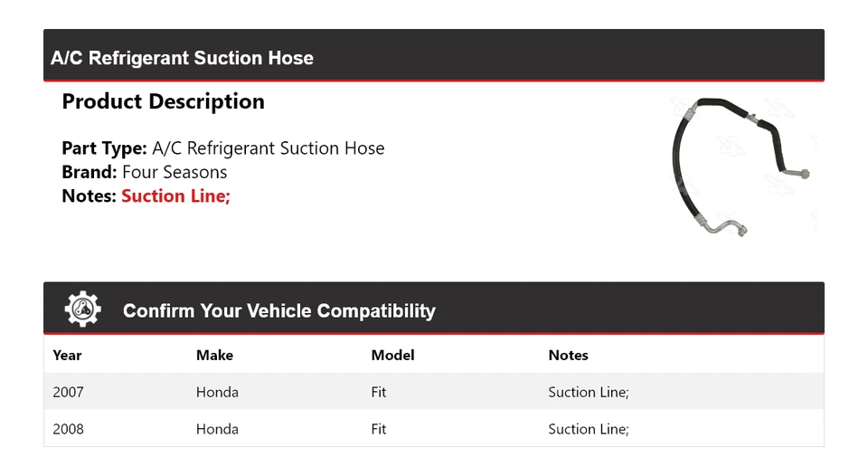This screenshot has width=868, height=476.
Task: Click the A/C Refrigerant Suction Hose title bar
Action: pos(183,58)
